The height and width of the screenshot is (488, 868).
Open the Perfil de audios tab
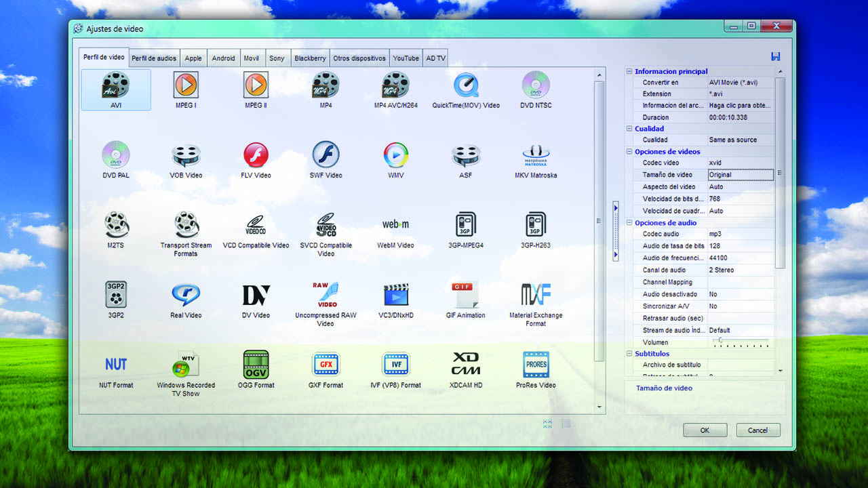point(154,58)
